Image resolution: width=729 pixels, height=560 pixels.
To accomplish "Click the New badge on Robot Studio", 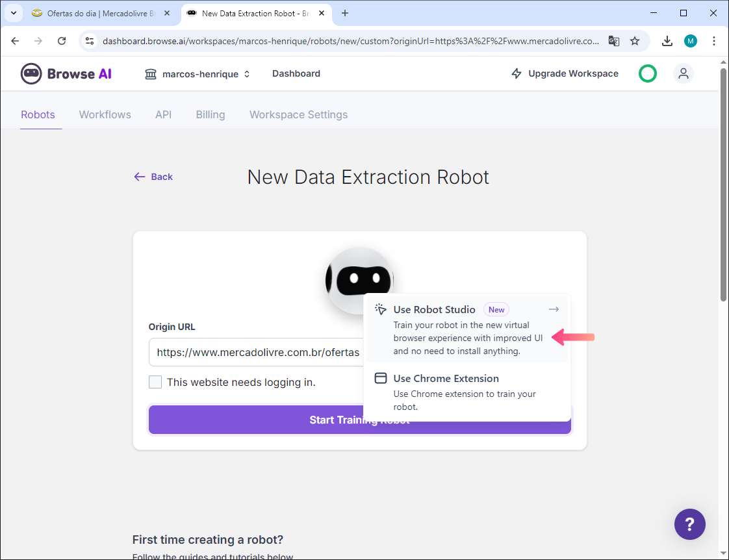I will pyautogui.click(x=496, y=309).
